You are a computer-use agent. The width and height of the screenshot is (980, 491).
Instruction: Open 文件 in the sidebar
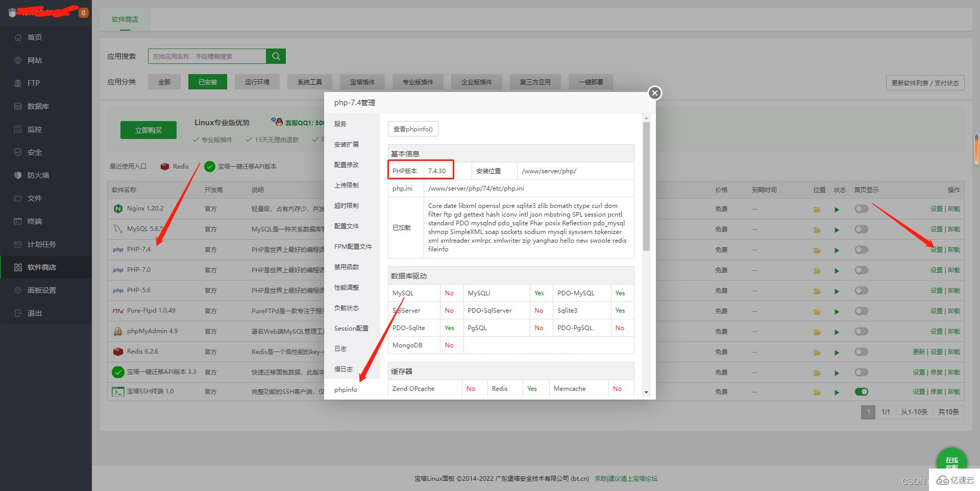coord(35,198)
